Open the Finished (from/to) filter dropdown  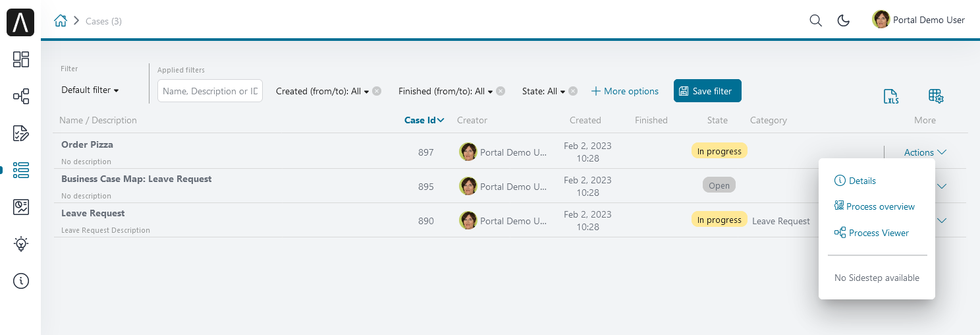[446, 92]
